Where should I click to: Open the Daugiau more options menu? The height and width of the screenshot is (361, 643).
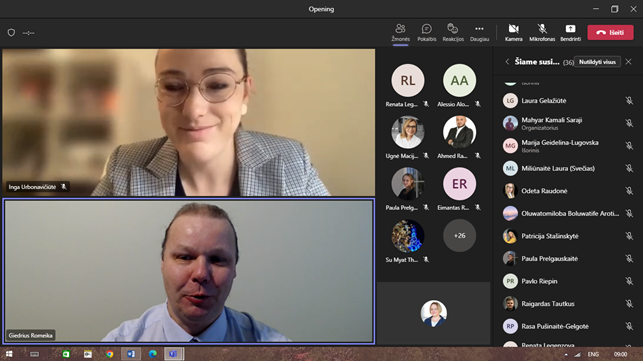point(479,32)
